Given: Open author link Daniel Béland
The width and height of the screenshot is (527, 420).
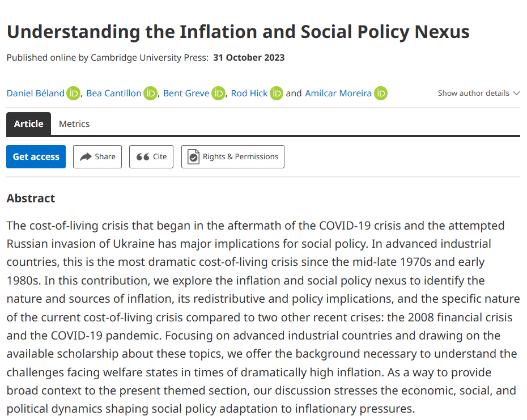Looking at the screenshot, I should pyautogui.click(x=36, y=94).
